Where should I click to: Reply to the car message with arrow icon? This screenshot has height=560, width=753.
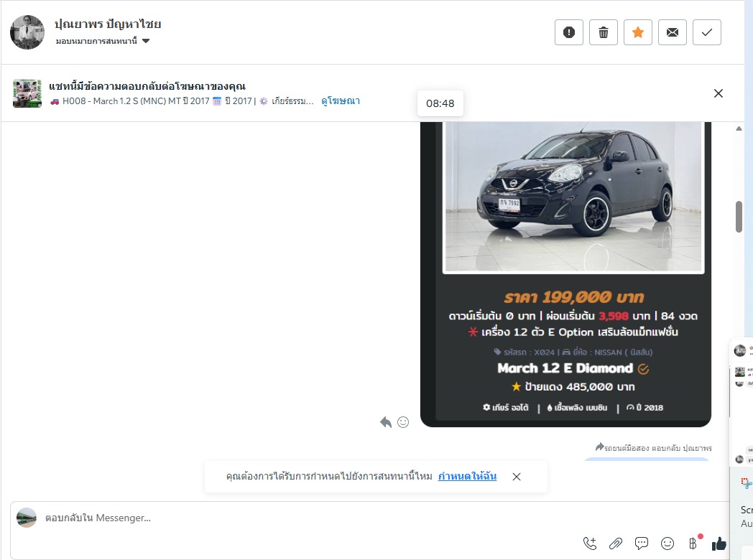coord(386,422)
